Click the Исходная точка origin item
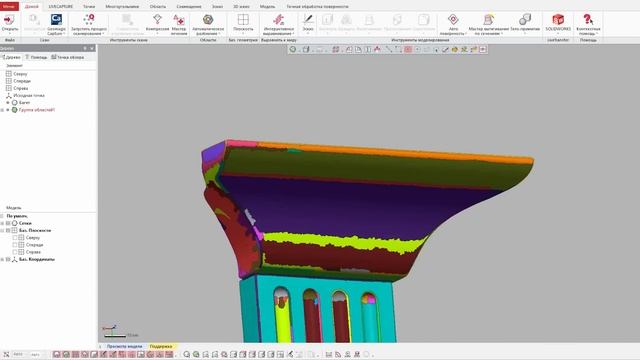 click(29, 96)
